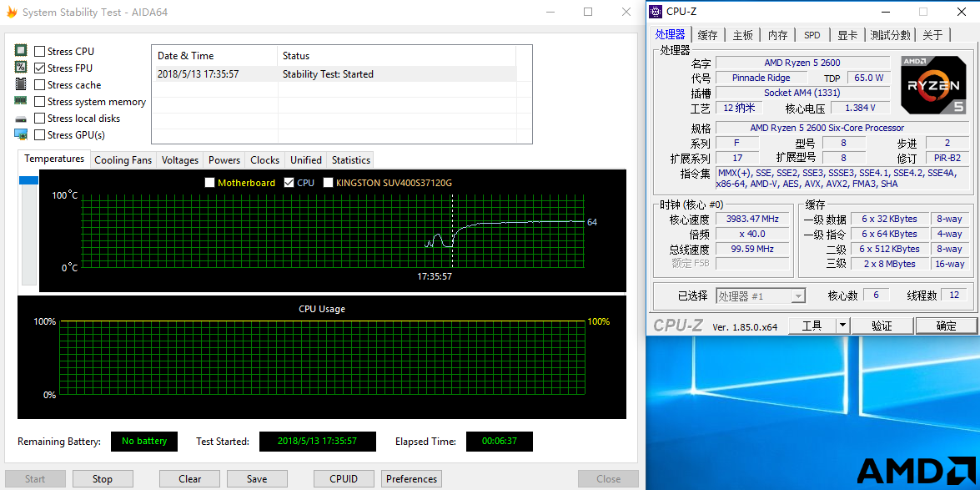980x490 pixels.
Task: Open the 缓存 tab in CPU-Z
Action: click(x=707, y=35)
